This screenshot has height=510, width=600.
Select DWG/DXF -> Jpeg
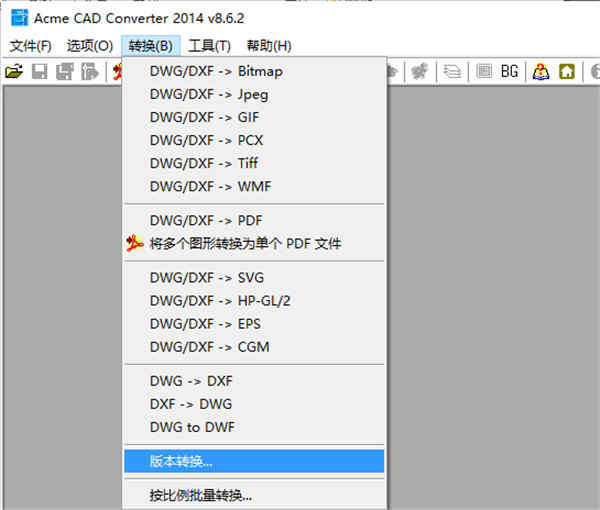[254, 95]
